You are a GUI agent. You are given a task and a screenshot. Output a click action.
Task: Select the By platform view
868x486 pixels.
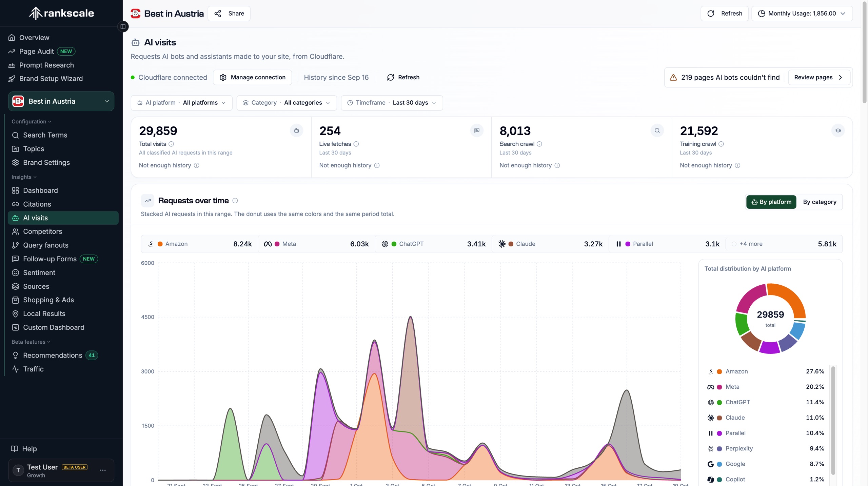point(771,202)
